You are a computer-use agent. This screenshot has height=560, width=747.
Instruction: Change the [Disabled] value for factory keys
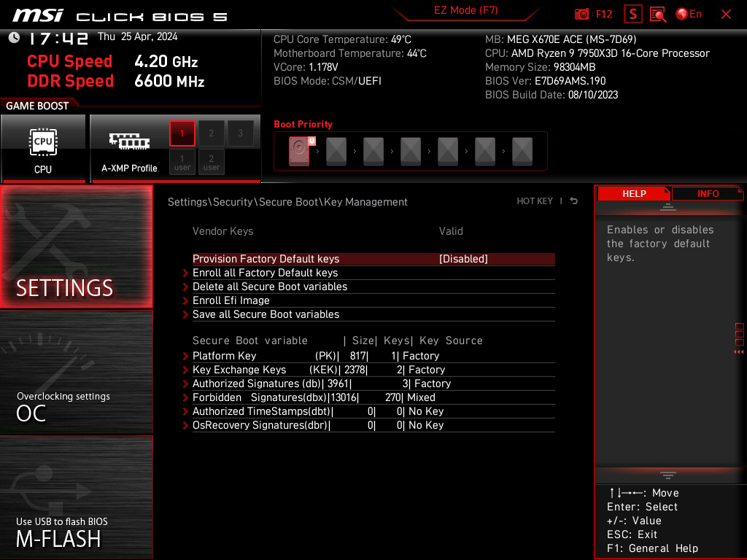463,259
